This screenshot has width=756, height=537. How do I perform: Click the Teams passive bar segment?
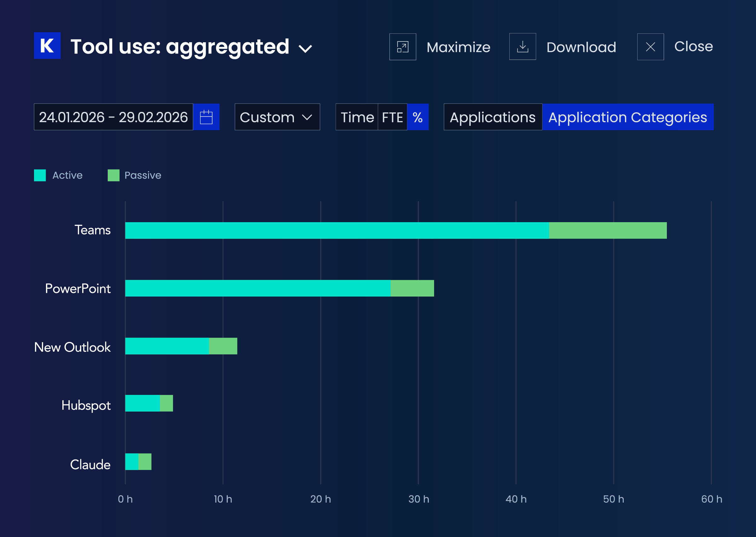pos(608,230)
